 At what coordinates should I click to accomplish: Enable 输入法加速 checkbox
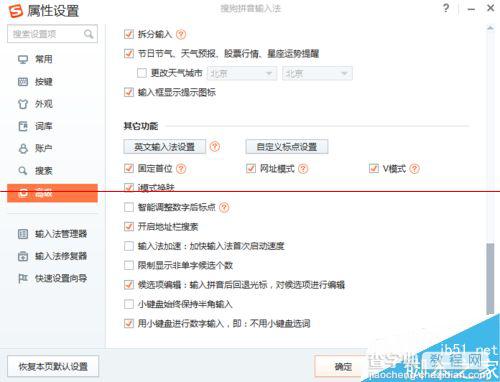[129, 246]
